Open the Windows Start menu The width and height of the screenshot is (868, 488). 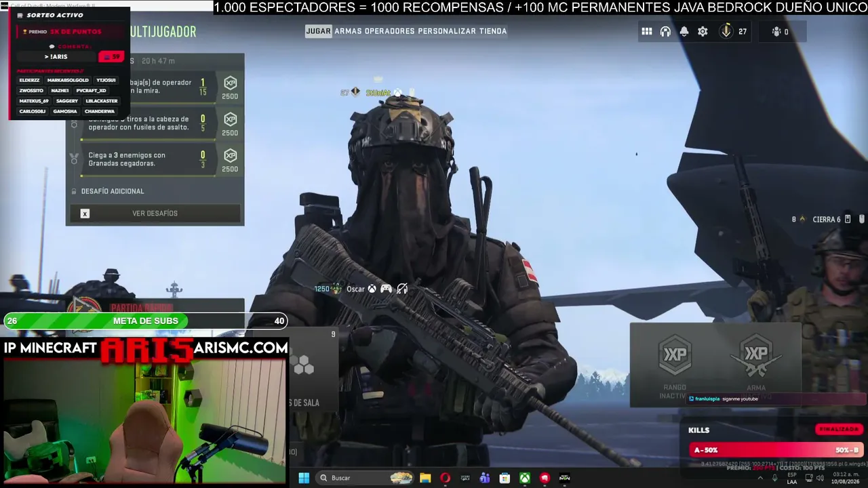[304, 478]
